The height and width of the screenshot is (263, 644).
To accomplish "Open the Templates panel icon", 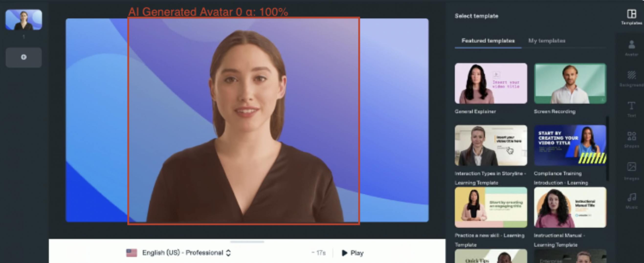I will 632,17.
